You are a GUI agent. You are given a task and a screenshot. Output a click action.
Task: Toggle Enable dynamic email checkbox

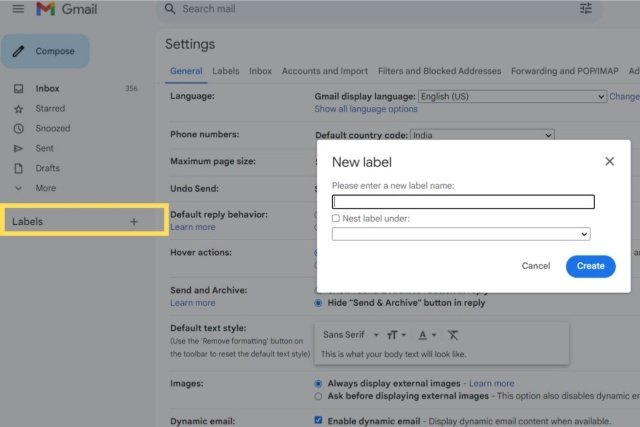[318, 420]
